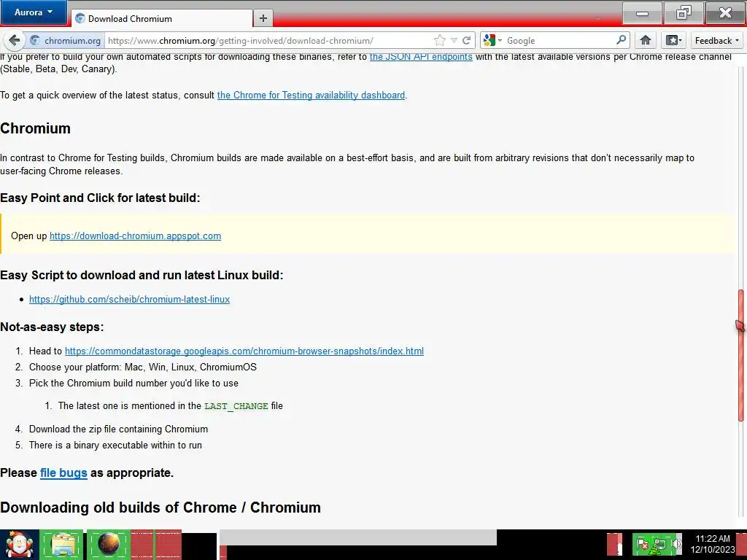Open a new tab with plus button
The width and height of the screenshot is (747, 560).
tap(263, 18)
